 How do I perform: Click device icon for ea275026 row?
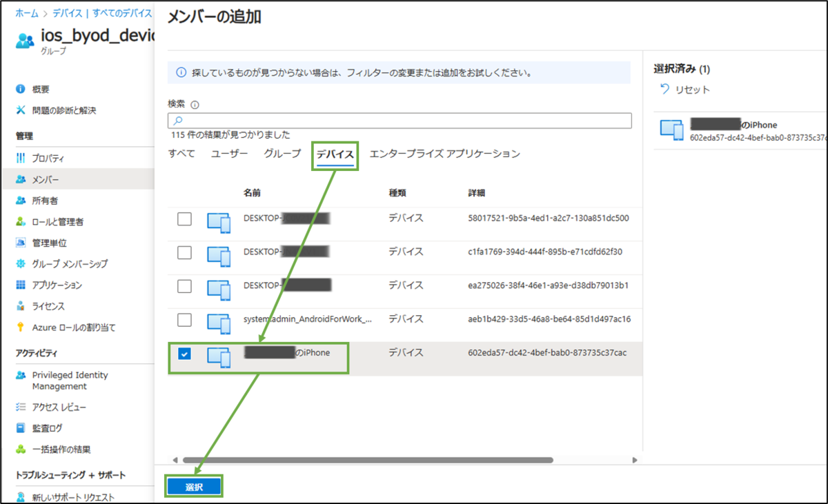(219, 291)
